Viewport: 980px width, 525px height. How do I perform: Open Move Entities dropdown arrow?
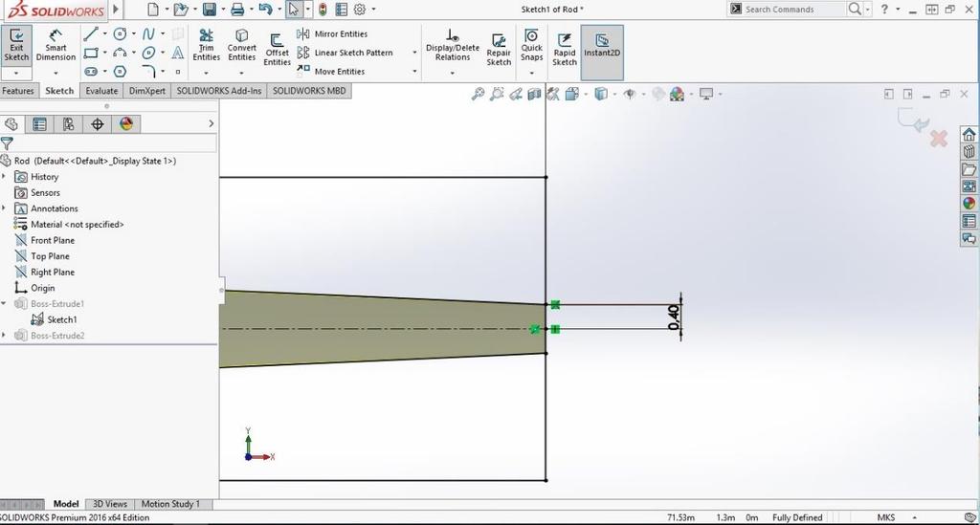coord(414,71)
